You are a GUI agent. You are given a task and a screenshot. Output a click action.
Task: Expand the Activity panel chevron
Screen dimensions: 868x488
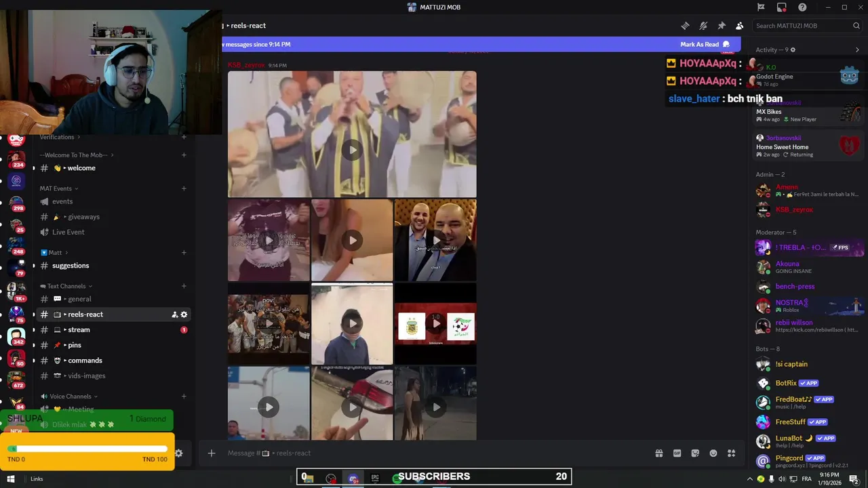[x=857, y=50]
